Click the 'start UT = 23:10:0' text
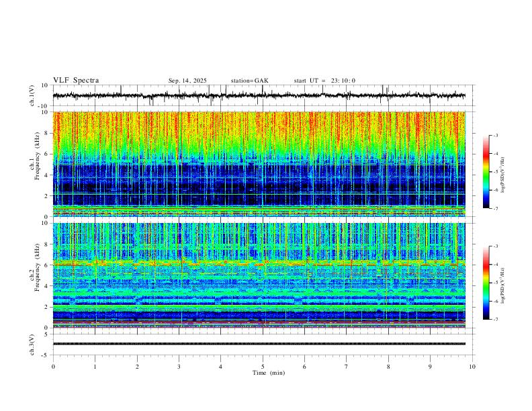 [324, 81]
